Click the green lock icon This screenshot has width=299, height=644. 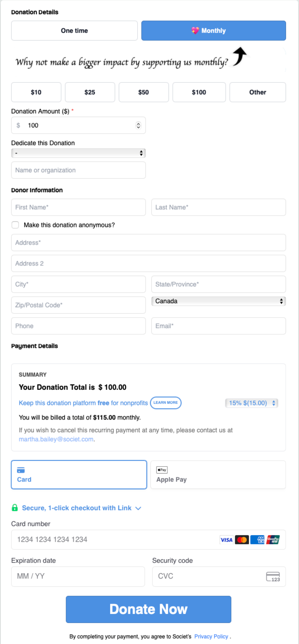15,508
